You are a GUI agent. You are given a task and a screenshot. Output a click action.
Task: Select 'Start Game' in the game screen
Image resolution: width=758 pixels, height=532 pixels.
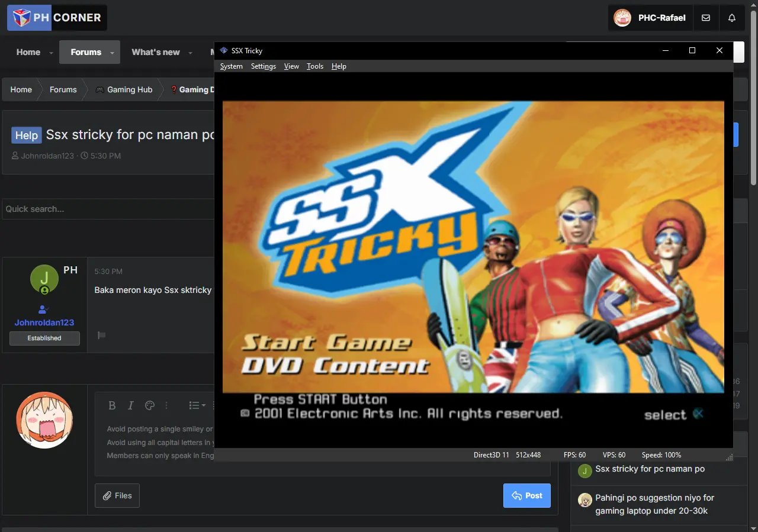click(326, 343)
